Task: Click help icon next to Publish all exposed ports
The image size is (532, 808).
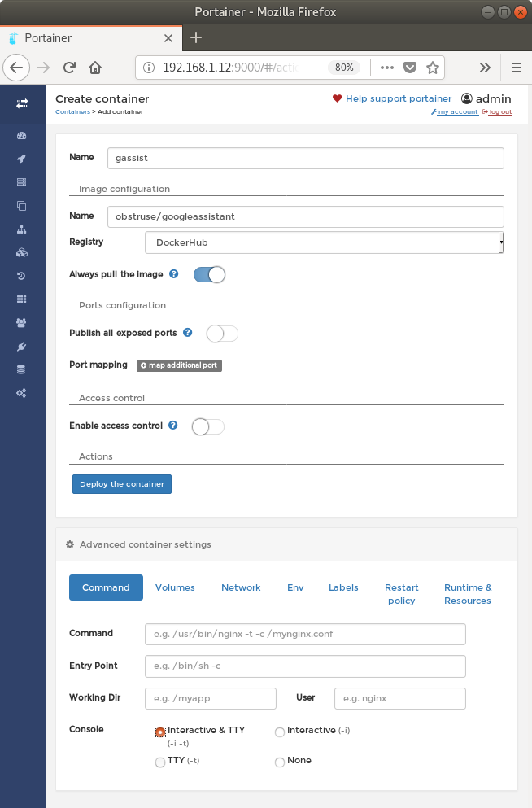Action: point(187,332)
